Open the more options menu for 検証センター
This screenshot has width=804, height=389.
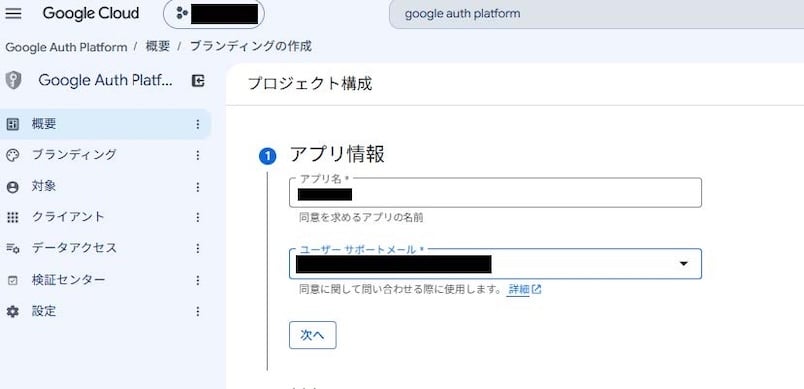click(198, 281)
